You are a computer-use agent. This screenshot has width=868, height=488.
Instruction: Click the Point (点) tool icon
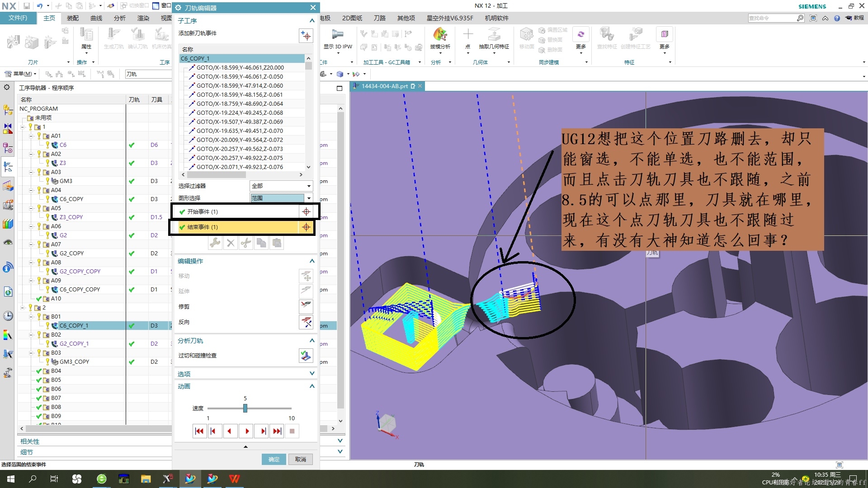[x=468, y=35]
